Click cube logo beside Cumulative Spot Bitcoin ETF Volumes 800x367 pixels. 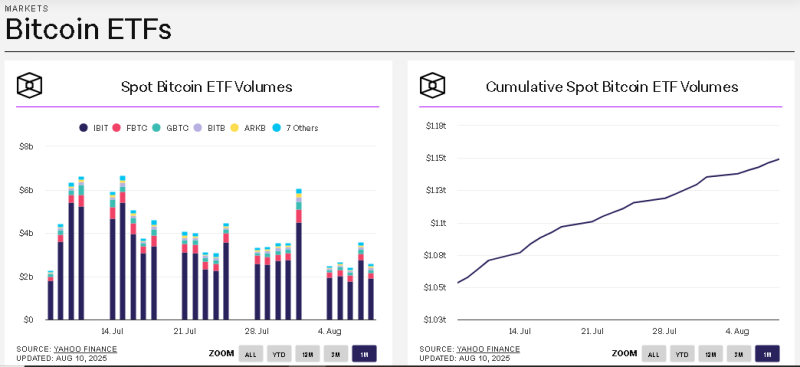click(432, 85)
